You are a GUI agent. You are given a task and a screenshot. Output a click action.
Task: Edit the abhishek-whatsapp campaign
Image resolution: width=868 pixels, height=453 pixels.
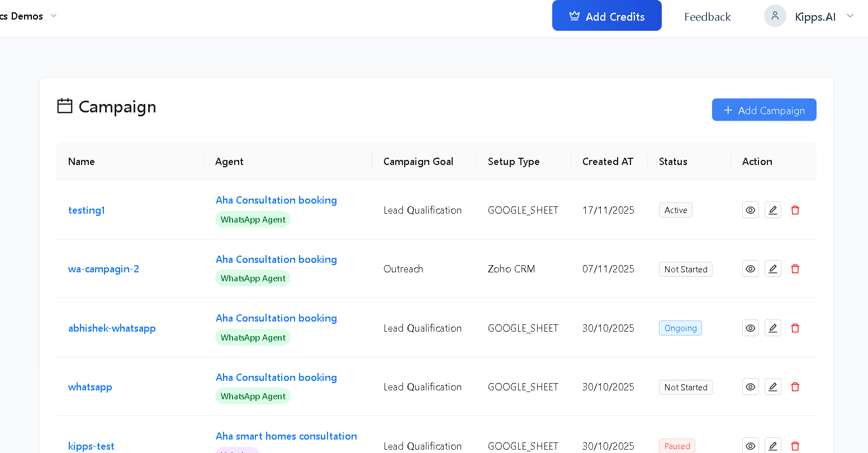773,328
